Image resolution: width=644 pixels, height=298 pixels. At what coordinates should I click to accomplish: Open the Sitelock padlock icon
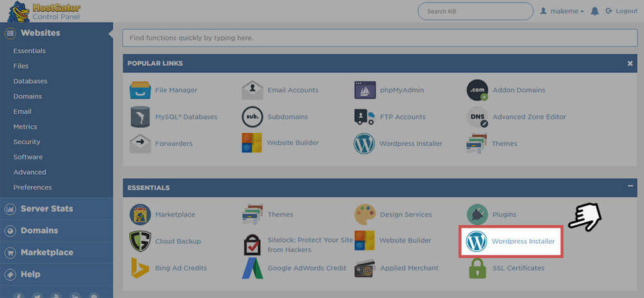pyautogui.click(x=252, y=244)
